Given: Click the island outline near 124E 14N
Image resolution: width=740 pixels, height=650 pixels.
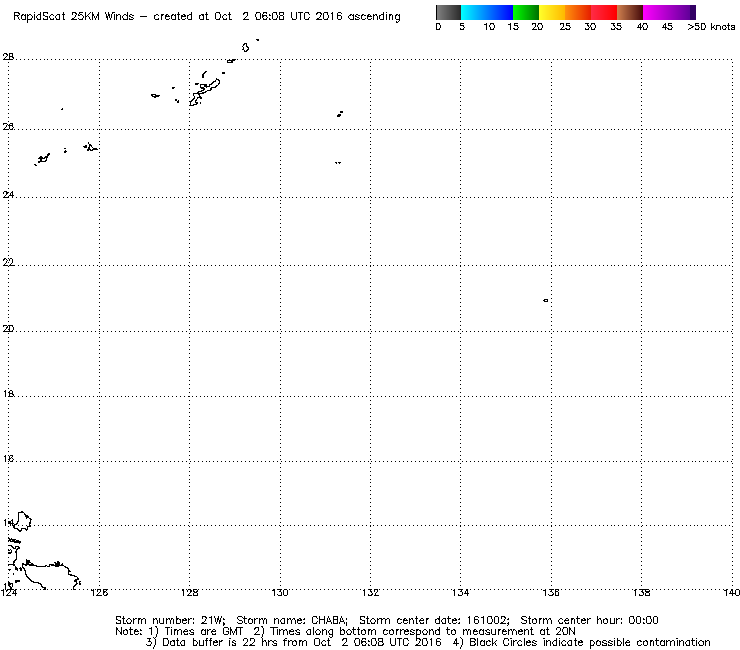Looking at the screenshot, I should pos(22,521).
